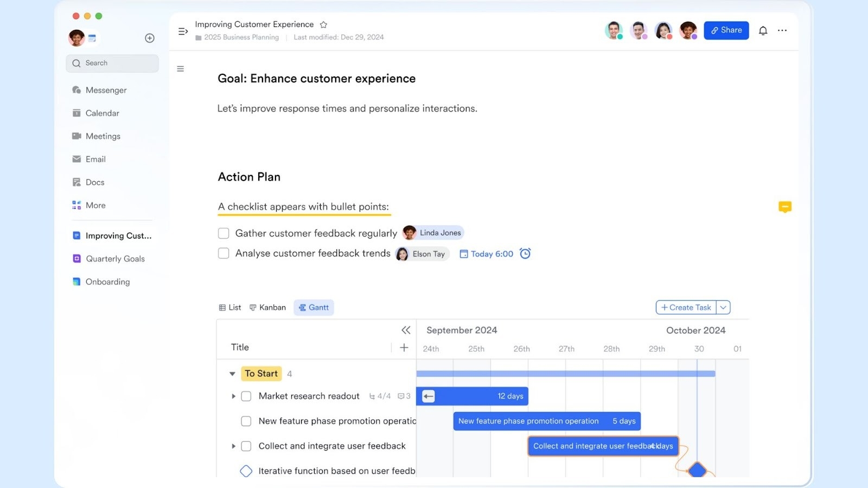Viewport: 868px width, 488px height.
Task: Open the Improving Cust... document in sidebar
Action: pyautogui.click(x=112, y=236)
